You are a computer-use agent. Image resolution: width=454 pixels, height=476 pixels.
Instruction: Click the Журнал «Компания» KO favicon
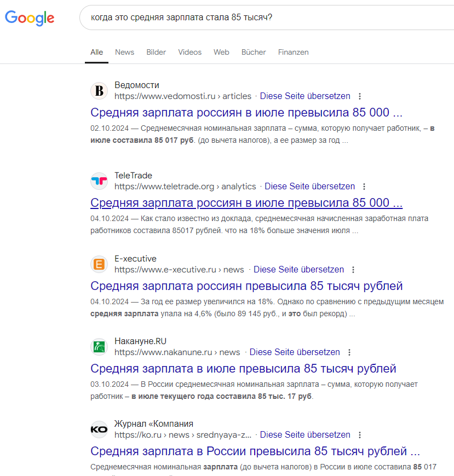99,429
